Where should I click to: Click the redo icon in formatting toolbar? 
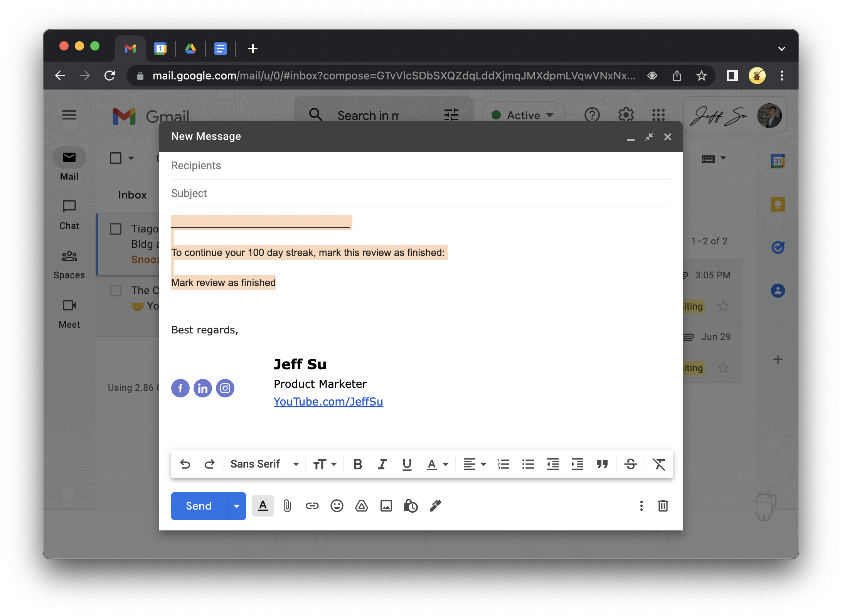click(209, 464)
